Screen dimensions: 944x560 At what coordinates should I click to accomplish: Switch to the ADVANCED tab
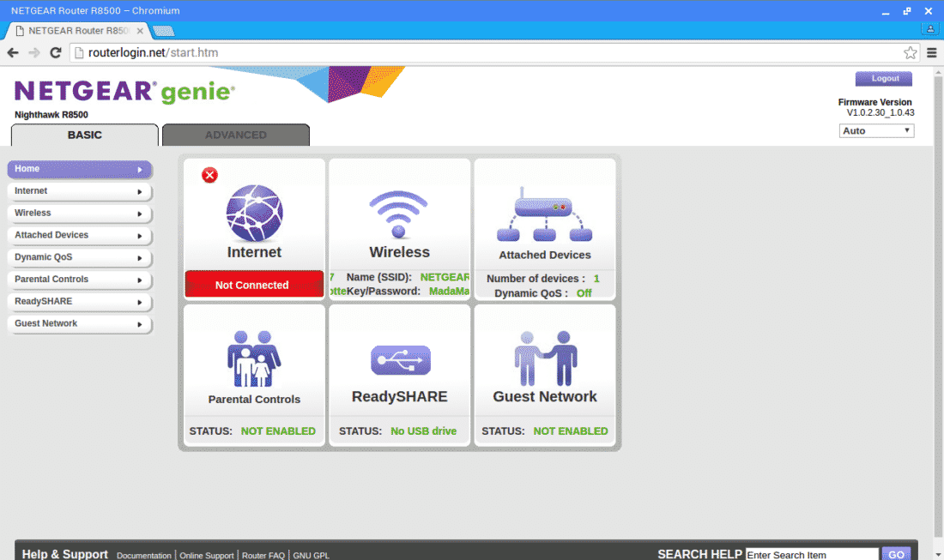tap(236, 135)
